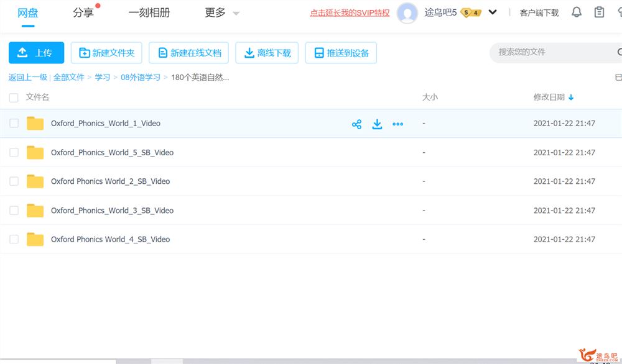Screen dimensions: 622x364
Task: Click 新建在线文档 button
Action: (x=189, y=53)
